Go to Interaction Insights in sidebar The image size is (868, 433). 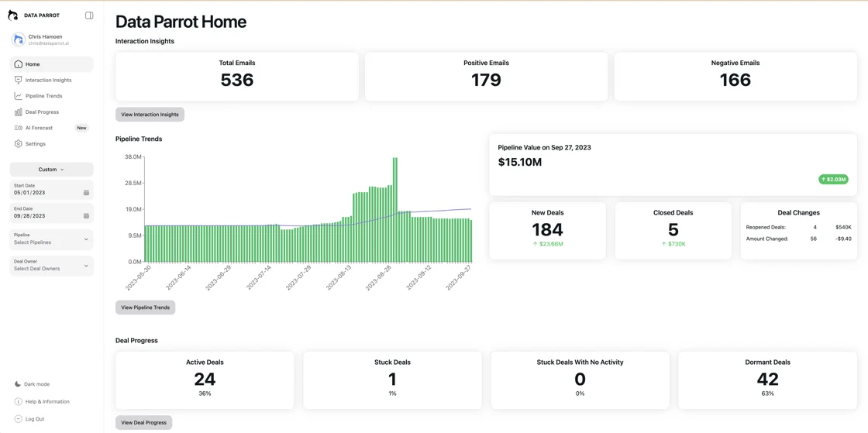(48, 80)
